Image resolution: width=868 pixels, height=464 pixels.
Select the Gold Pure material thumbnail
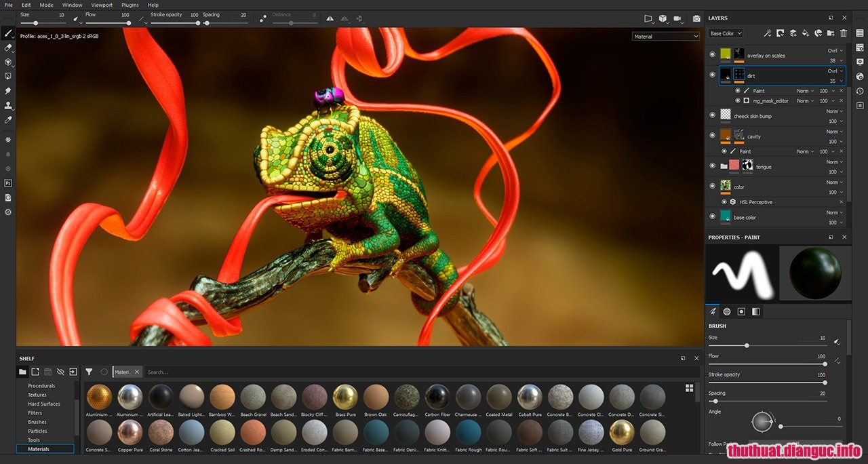(622, 431)
